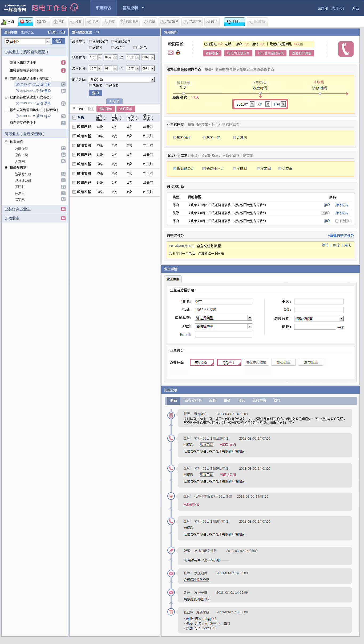
Task: Check 选设计公司 in the 收集业主需求 section
Action: (x=204, y=168)
